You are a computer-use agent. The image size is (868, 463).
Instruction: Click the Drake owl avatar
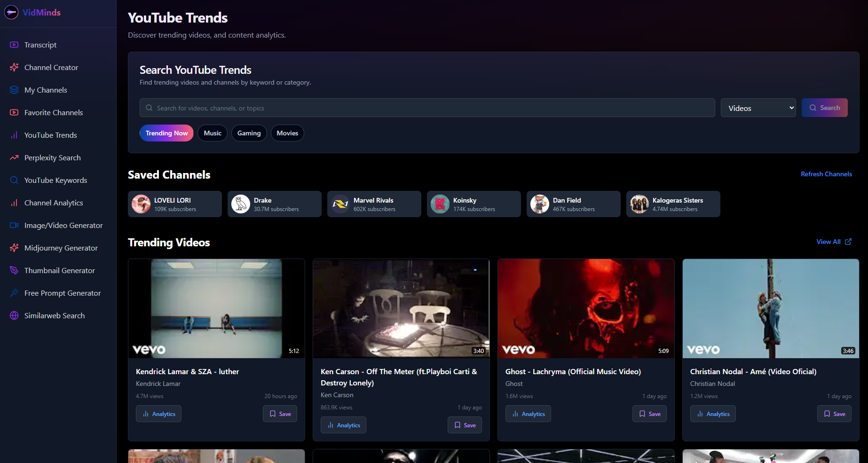(241, 204)
